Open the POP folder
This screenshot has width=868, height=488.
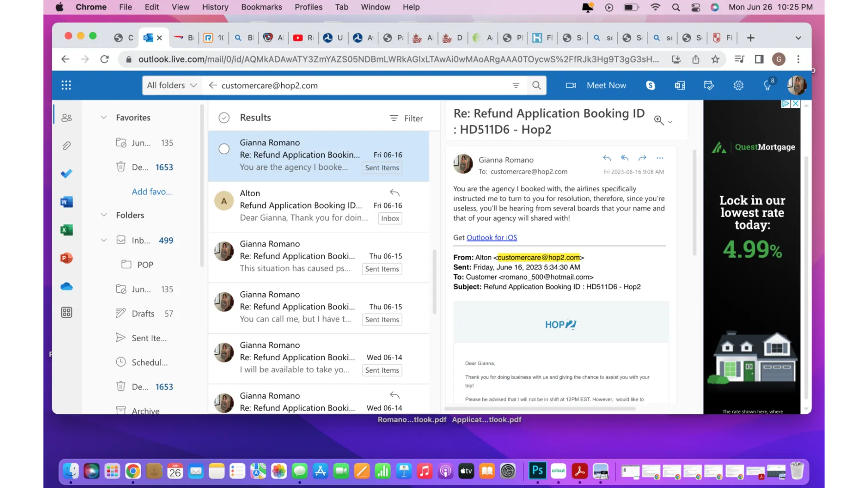pos(145,264)
